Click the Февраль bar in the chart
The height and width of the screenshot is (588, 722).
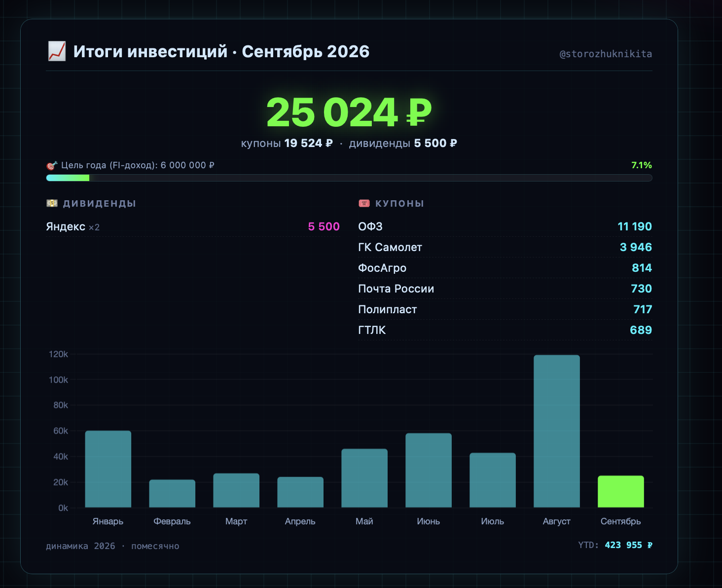[x=172, y=493]
